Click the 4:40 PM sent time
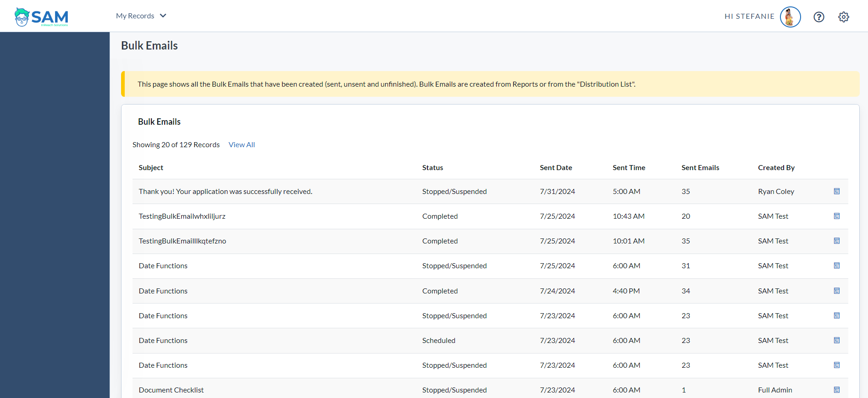The image size is (868, 398). 626,291
